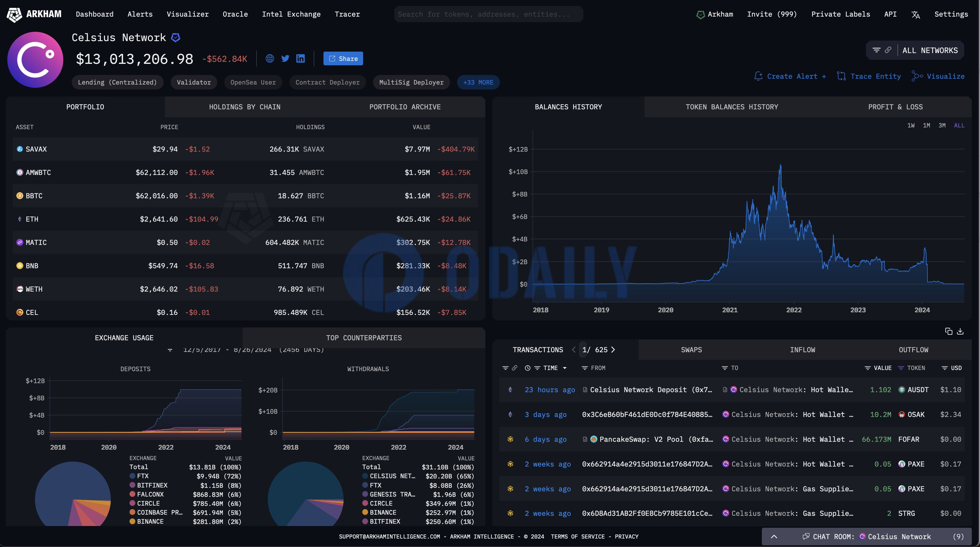Click the MATIC token icon
This screenshot has height=547, width=980.
20,242
